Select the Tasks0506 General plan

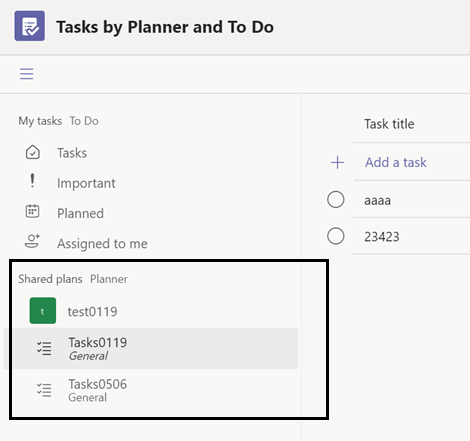(x=156, y=390)
